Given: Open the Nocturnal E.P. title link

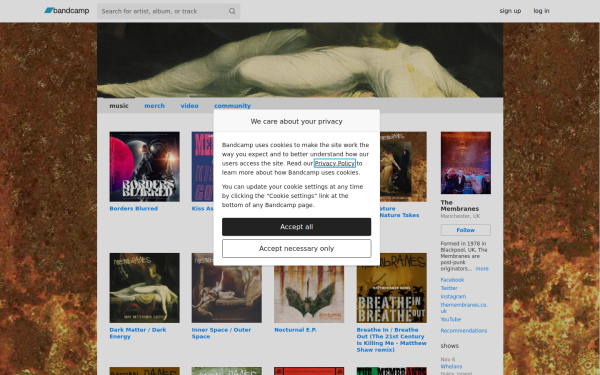Looking at the screenshot, I should [x=295, y=330].
